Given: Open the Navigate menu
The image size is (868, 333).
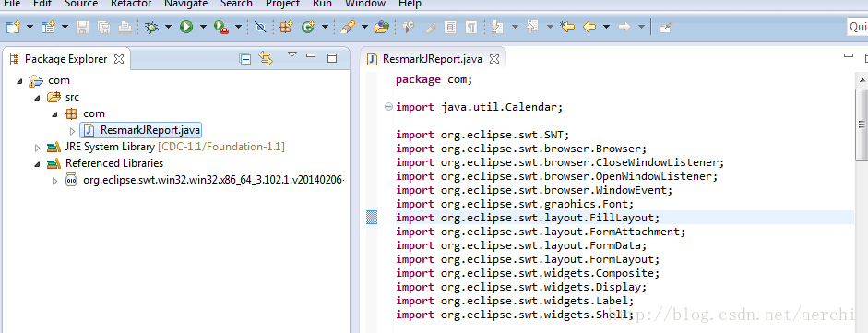Looking at the screenshot, I should coord(185,4).
